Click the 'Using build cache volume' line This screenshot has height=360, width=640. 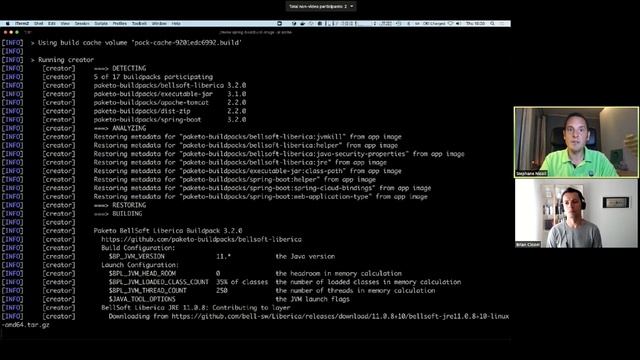[136, 42]
